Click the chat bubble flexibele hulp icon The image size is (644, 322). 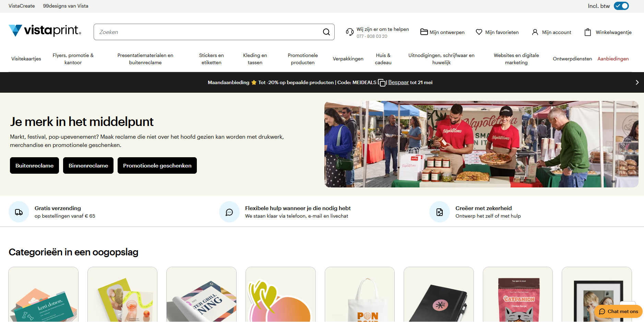pyautogui.click(x=229, y=212)
